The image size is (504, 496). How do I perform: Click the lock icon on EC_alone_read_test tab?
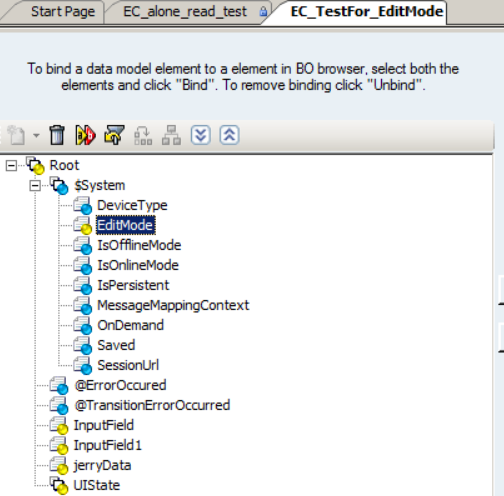[x=263, y=12]
